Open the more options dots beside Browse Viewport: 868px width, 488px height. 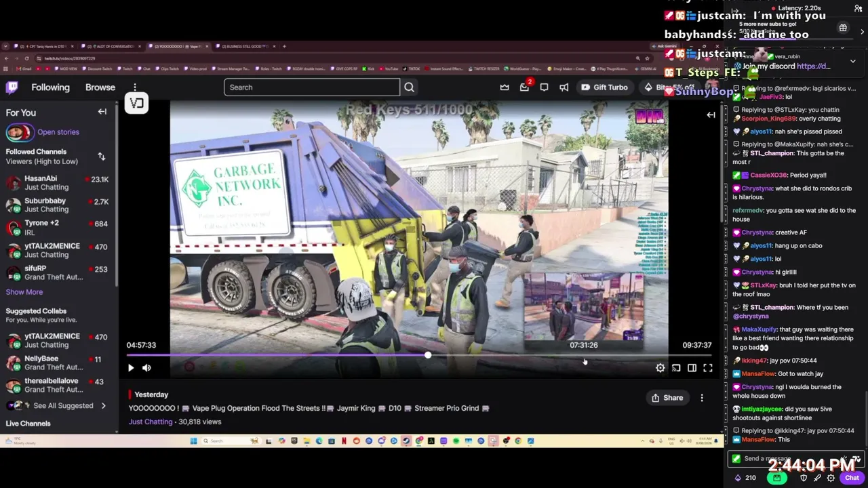point(135,87)
